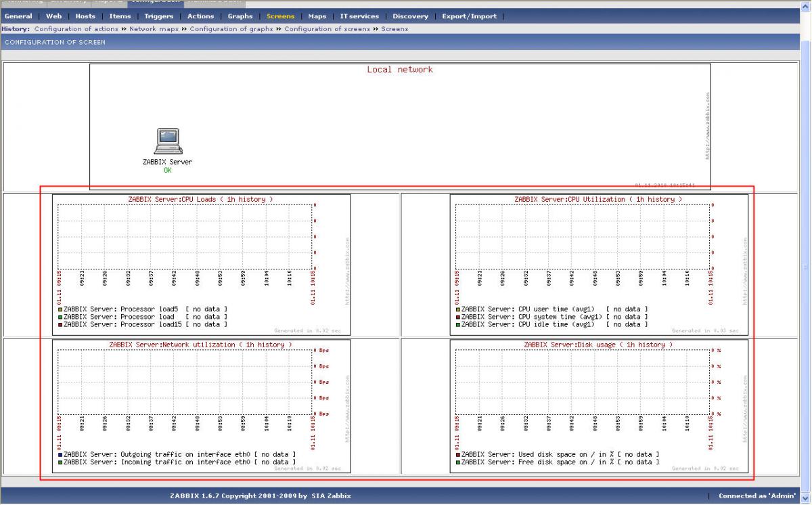The image size is (812, 505).
Task: Click the CPU user time (avg1) legend entry
Action: pyautogui.click(x=551, y=309)
